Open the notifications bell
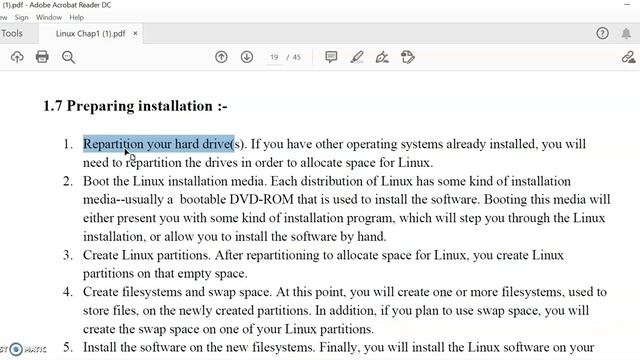The height and width of the screenshot is (360, 640). (x=626, y=33)
